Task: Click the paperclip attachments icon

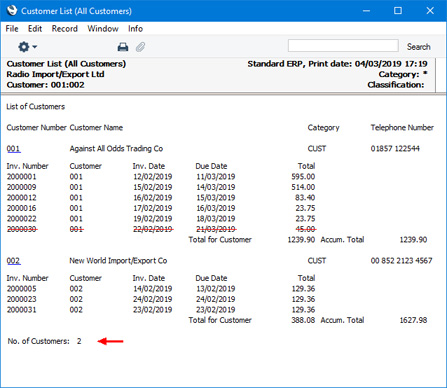Action: [140, 47]
